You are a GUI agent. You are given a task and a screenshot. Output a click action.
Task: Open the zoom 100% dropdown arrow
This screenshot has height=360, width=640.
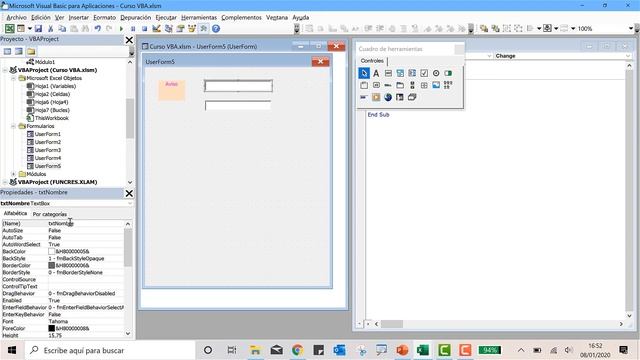point(631,29)
